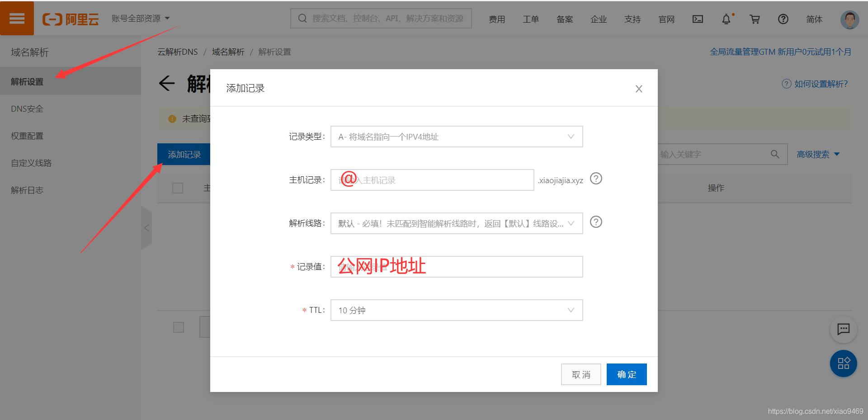Select 解析设置 in the sidebar
The height and width of the screenshot is (420, 868).
(71, 81)
